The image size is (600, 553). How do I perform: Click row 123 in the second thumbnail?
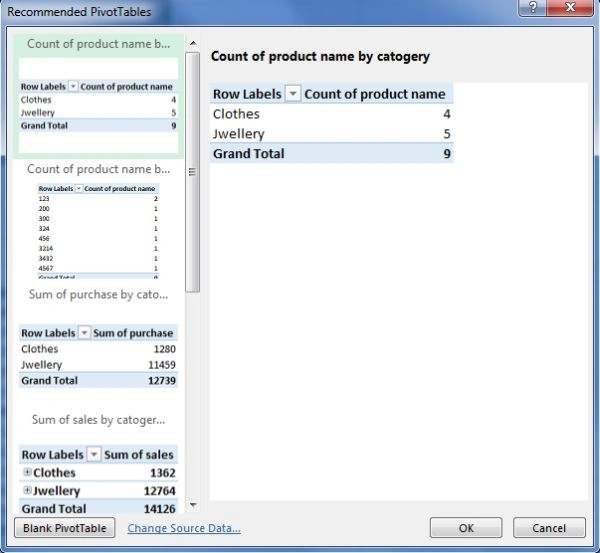click(x=98, y=198)
